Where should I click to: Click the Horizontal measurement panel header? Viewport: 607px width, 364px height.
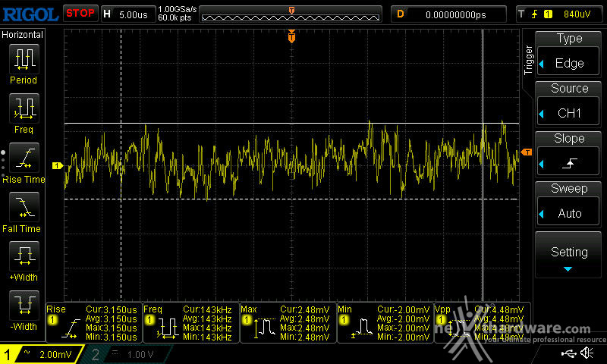(x=23, y=35)
